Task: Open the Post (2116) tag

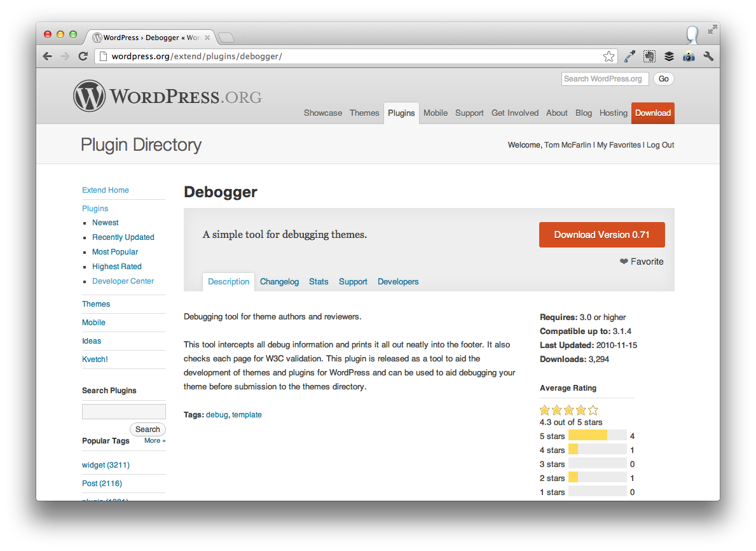Action: click(x=102, y=484)
